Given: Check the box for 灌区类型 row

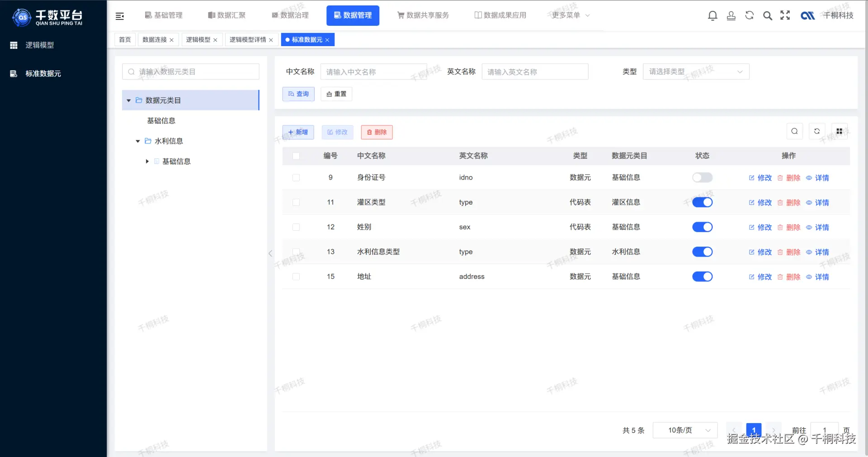Looking at the screenshot, I should (296, 202).
